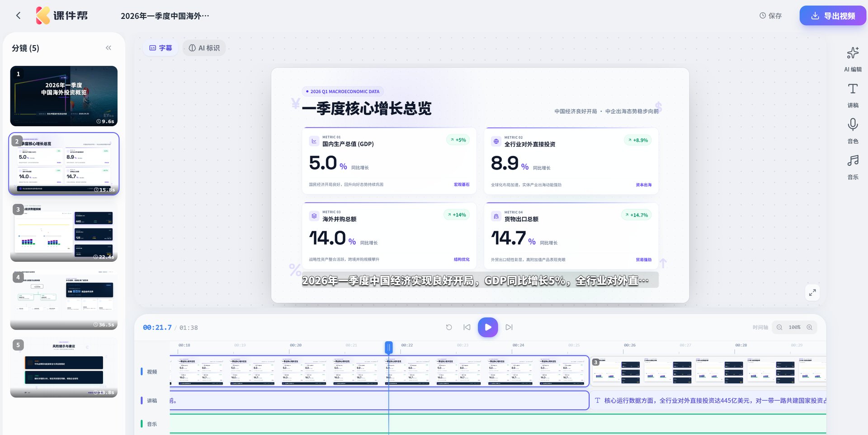Click the +8.9% badge
The height and width of the screenshot is (435, 868).
pyautogui.click(x=638, y=140)
